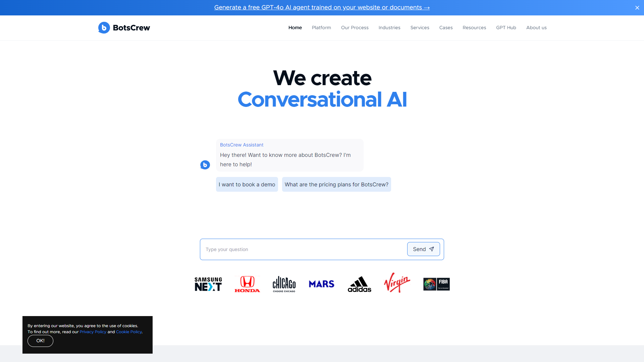The image size is (644, 362).
Task: Navigate to the Cases page
Action: click(x=446, y=27)
